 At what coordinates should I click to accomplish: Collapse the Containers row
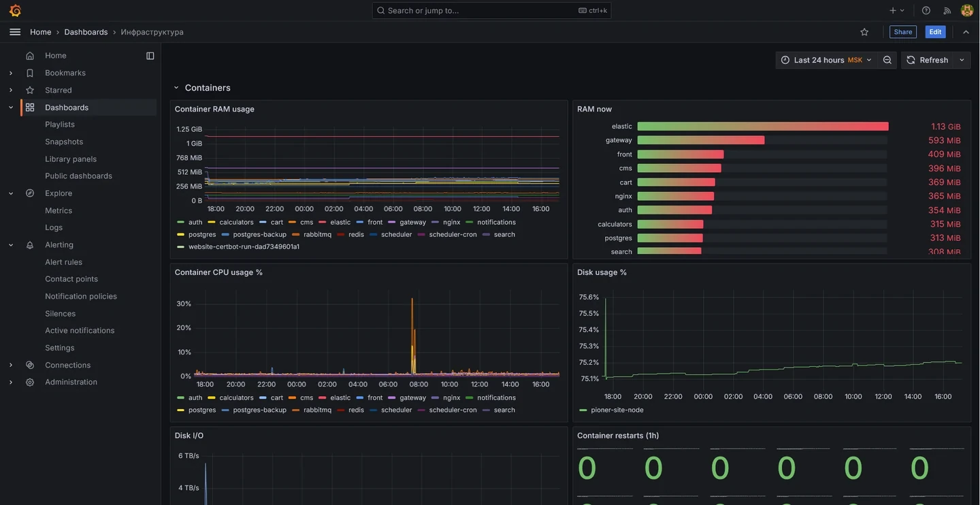coord(176,88)
